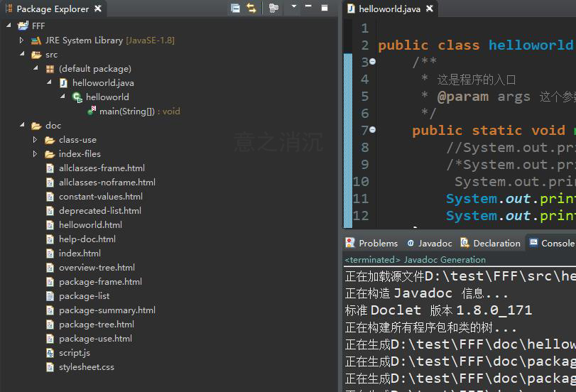
Task: Toggle Link with Editor in Package Explorer
Action: tap(251, 8)
